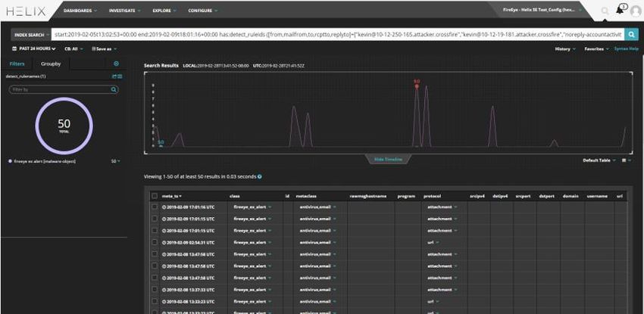Open the panel settings gear icon

pyautogui.click(x=116, y=64)
